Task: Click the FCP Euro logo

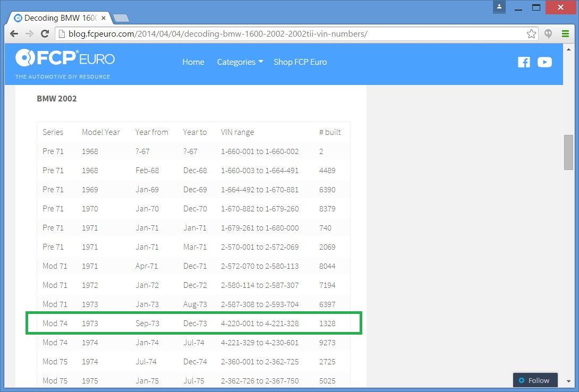Action: 65,58
